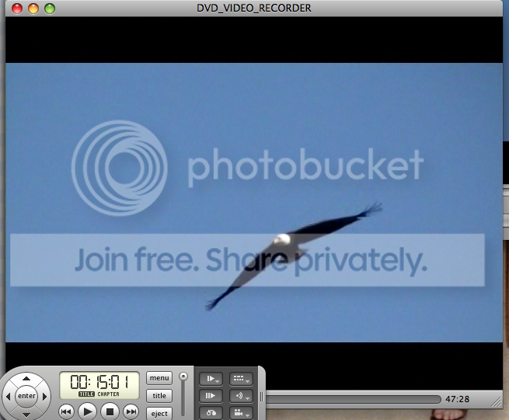Screen dimensions: 509x420
Task: Step forward one frame
Action: click(211, 396)
